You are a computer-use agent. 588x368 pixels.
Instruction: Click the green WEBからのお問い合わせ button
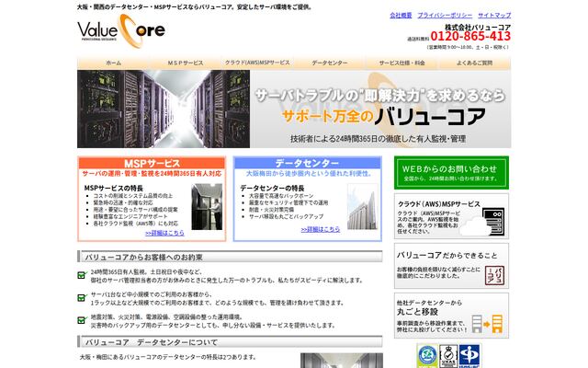point(451,173)
